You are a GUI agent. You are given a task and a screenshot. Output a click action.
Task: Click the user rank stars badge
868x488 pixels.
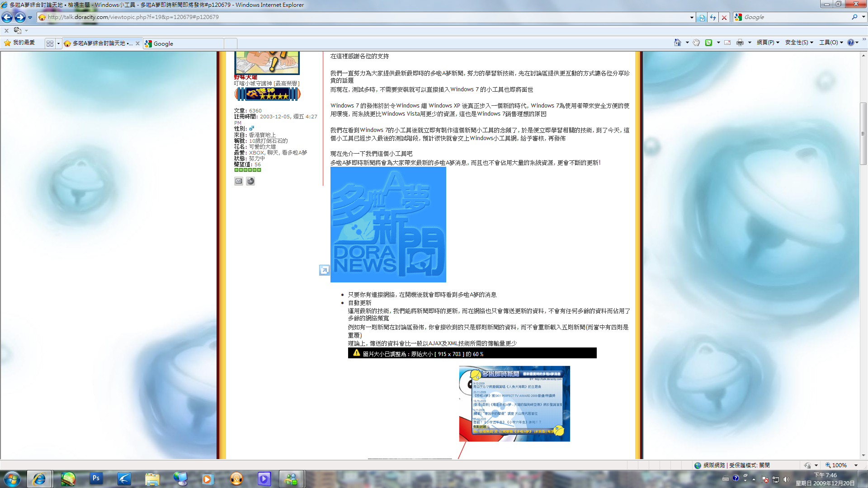267,94
